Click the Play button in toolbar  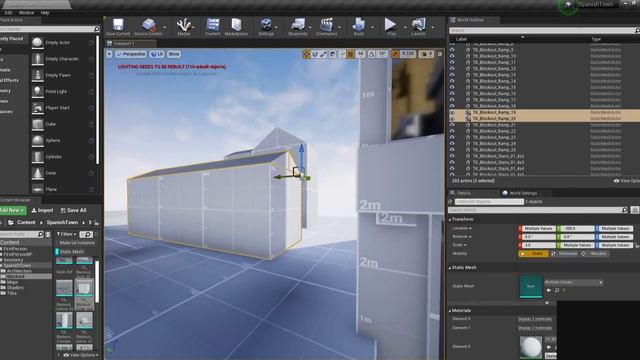click(x=391, y=27)
